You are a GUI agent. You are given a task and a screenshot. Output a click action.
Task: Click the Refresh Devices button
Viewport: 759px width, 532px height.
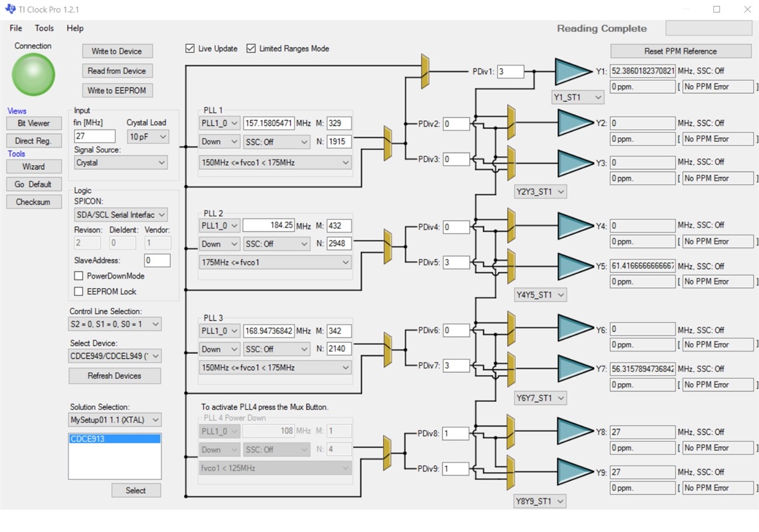(x=115, y=375)
